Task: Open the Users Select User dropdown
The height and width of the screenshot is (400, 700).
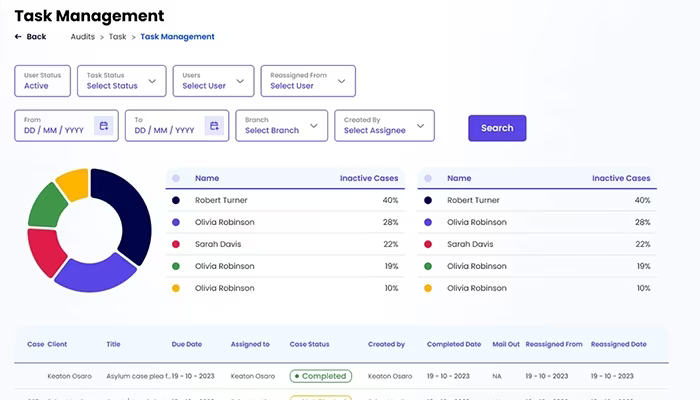Action: (213, 81)
